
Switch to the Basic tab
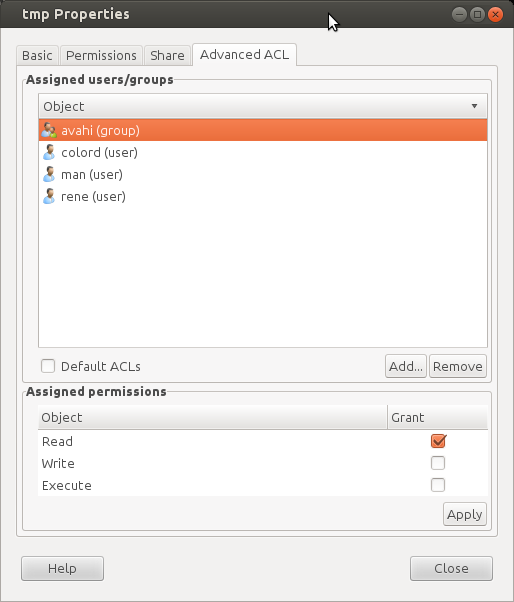tap(37, 55)
